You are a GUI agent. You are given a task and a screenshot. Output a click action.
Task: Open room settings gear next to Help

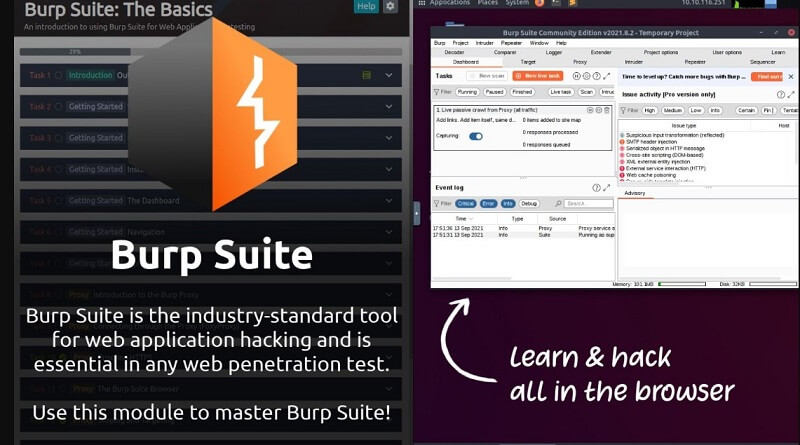tap(390, 6)
